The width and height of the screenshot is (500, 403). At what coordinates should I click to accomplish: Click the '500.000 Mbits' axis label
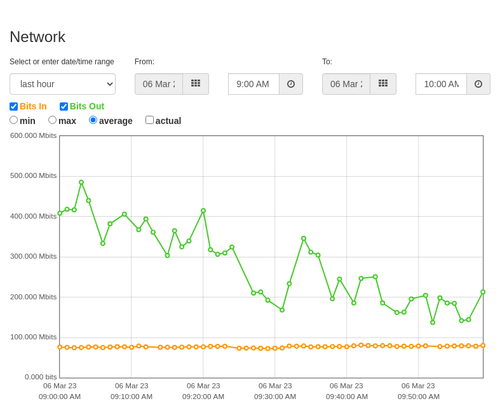(33, 176)
